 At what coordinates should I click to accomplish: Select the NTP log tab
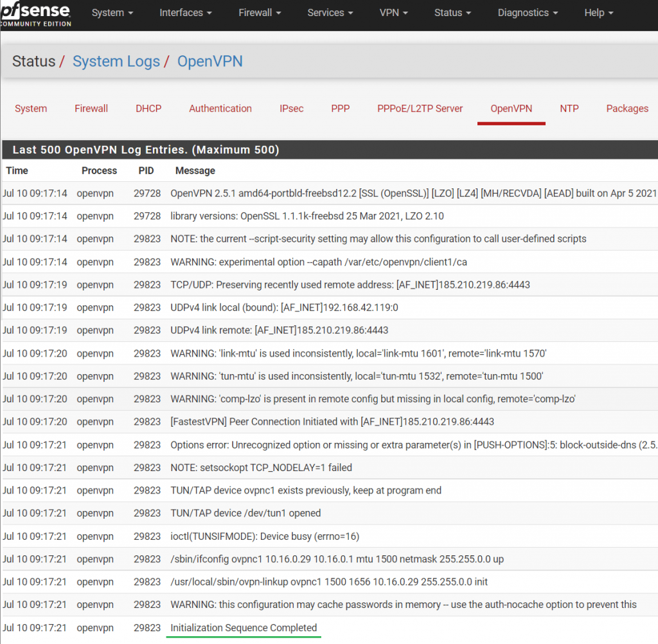click(569, 109)
